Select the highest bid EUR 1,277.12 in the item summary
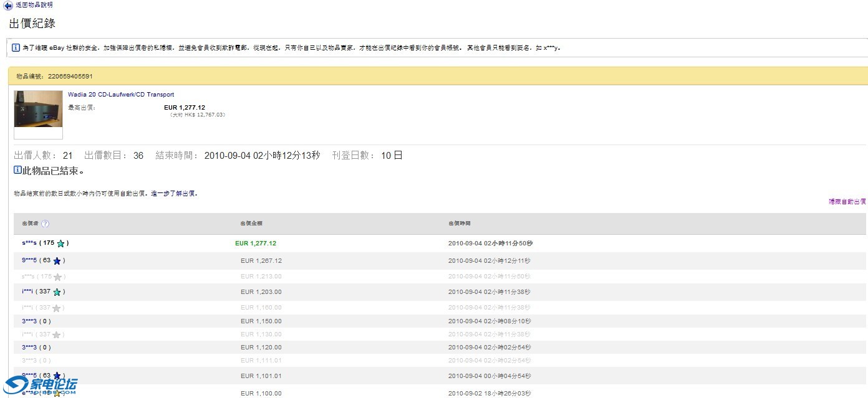Viewport: 868px width, 398px height. pyautogui.click(x=185, y=108)
